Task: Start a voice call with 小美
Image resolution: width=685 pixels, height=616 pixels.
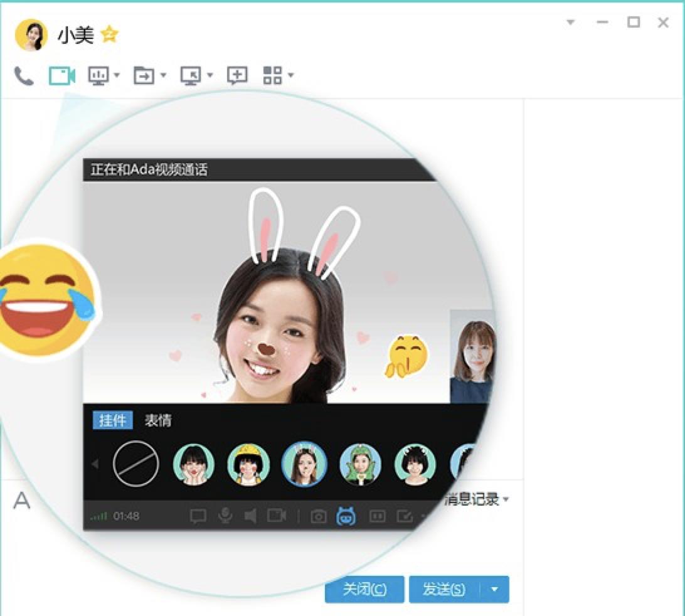Action: [x=24, y=75]
